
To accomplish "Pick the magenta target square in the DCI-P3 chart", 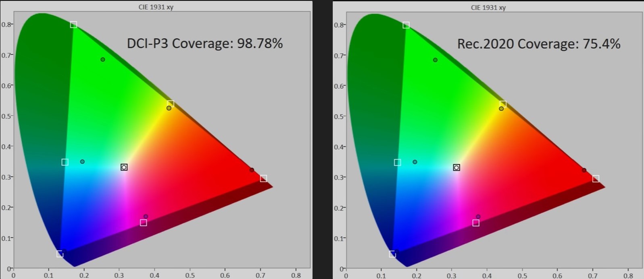I will pyautogui.click(x=144, y=223).
